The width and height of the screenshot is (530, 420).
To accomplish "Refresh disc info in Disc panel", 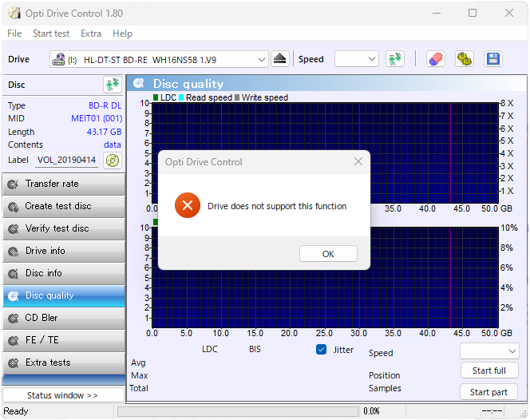I will click(113, 85).
